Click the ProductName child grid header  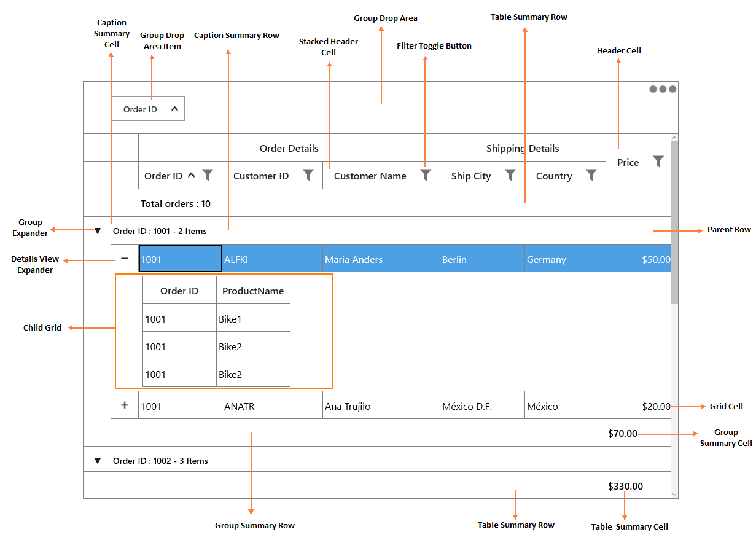(253, 291)
